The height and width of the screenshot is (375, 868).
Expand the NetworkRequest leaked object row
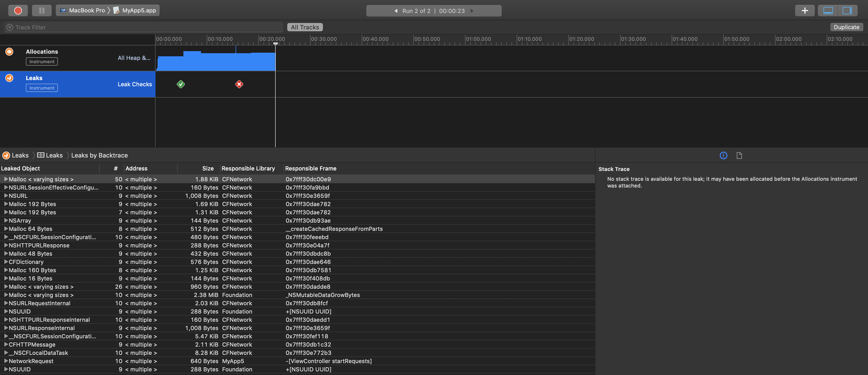pyautogui.click(x=6, y=361)
